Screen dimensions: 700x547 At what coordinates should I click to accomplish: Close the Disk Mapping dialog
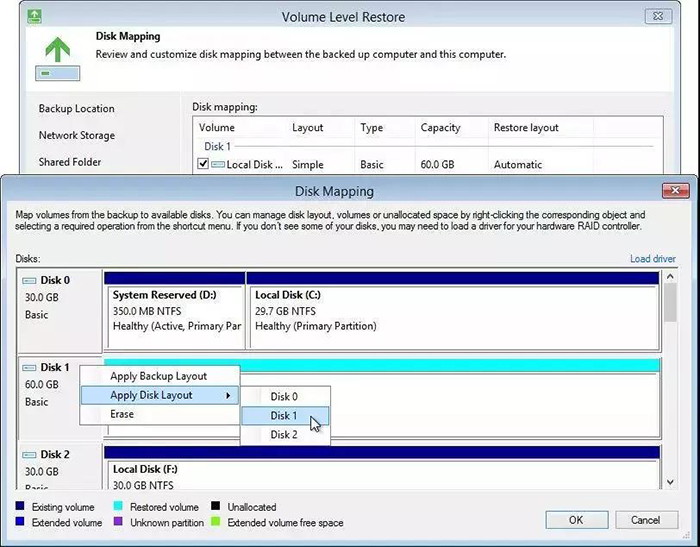pyautogui.click(x=675, y=191)
